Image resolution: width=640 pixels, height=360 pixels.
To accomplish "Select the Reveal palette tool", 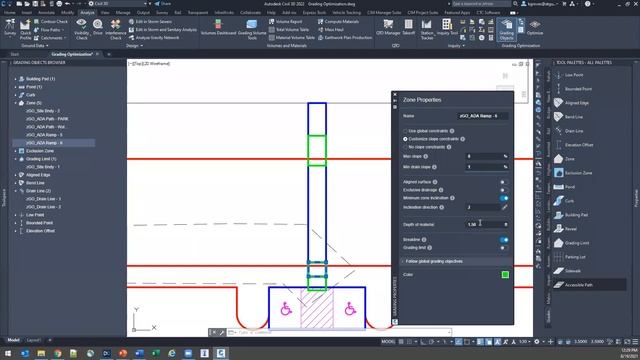I will pyautogui.click(x=566, y=229).
